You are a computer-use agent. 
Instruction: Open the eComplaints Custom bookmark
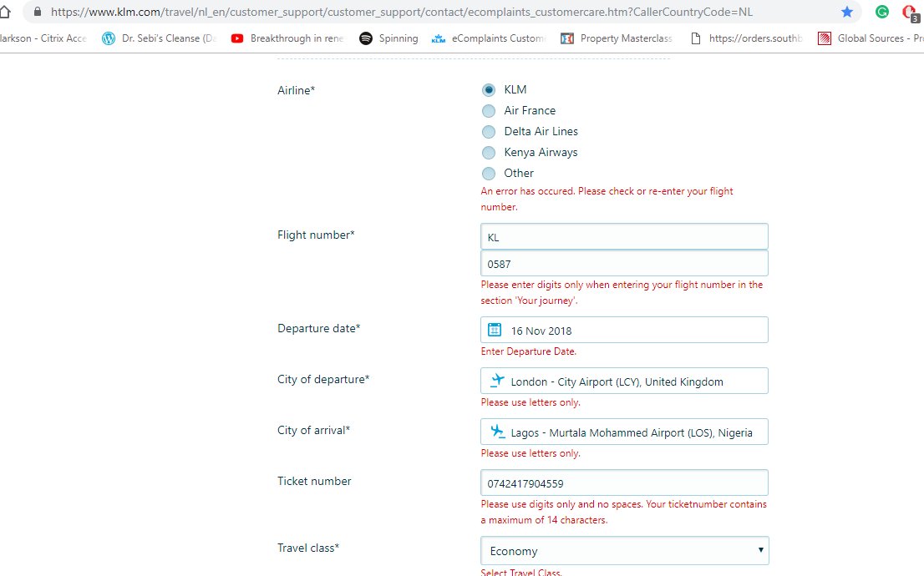coord(489,38)
